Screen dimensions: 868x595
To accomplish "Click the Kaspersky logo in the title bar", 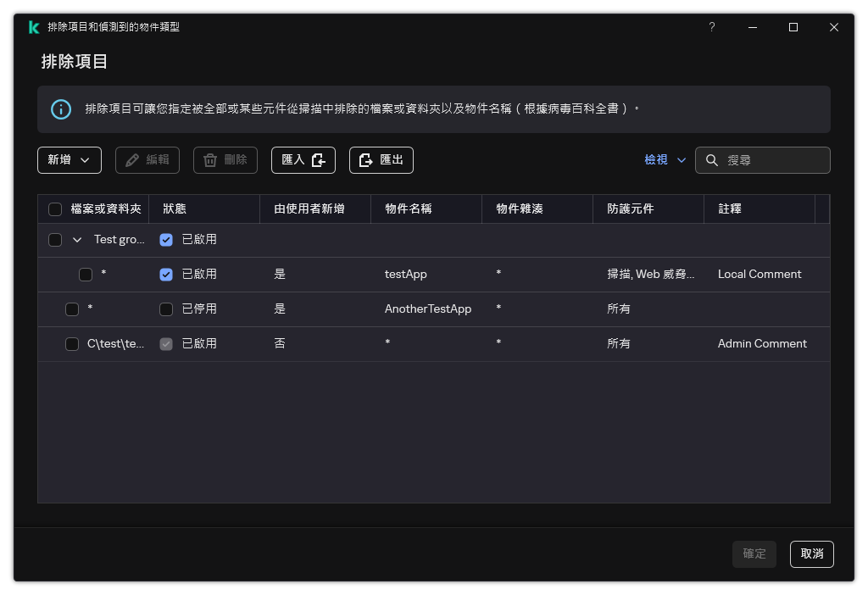I will 34,26.
